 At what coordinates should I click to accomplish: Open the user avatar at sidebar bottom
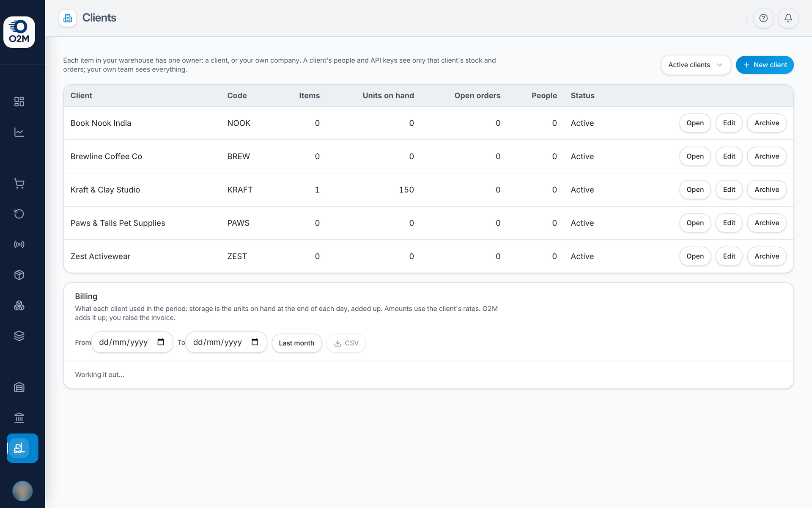(x=22, y=491)
